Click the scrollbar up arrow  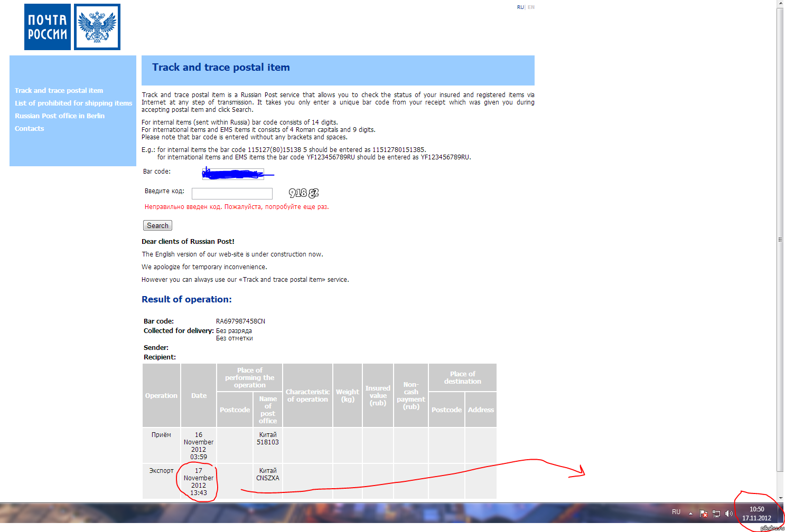[x=780, y=4]
